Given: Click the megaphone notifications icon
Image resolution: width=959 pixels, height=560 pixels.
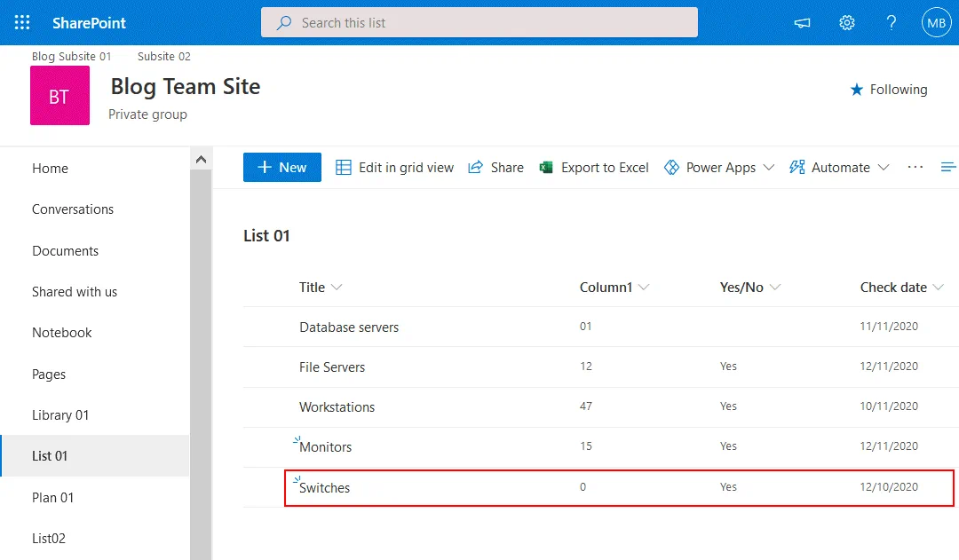Looking at the screenshot, I should tap(803, 23).
